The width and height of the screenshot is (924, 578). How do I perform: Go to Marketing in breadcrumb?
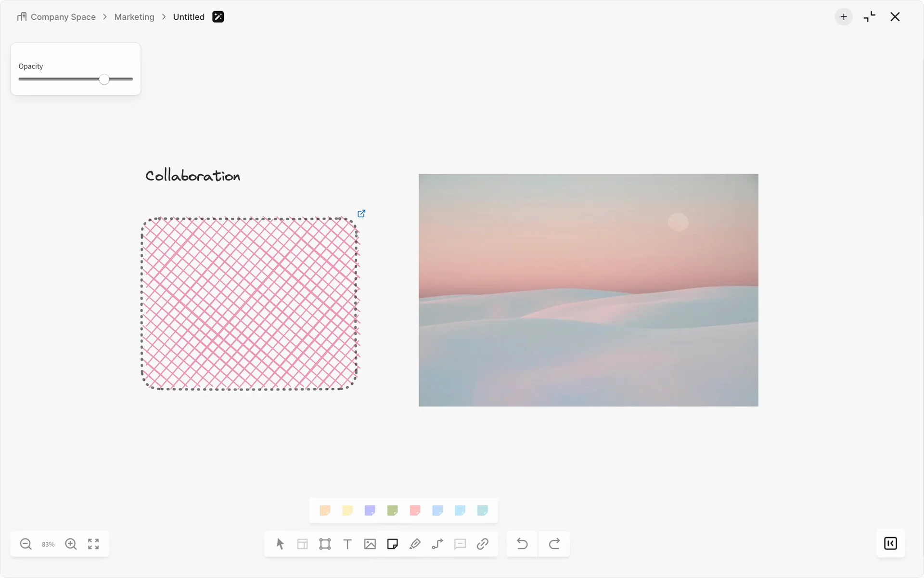(134, 17)
